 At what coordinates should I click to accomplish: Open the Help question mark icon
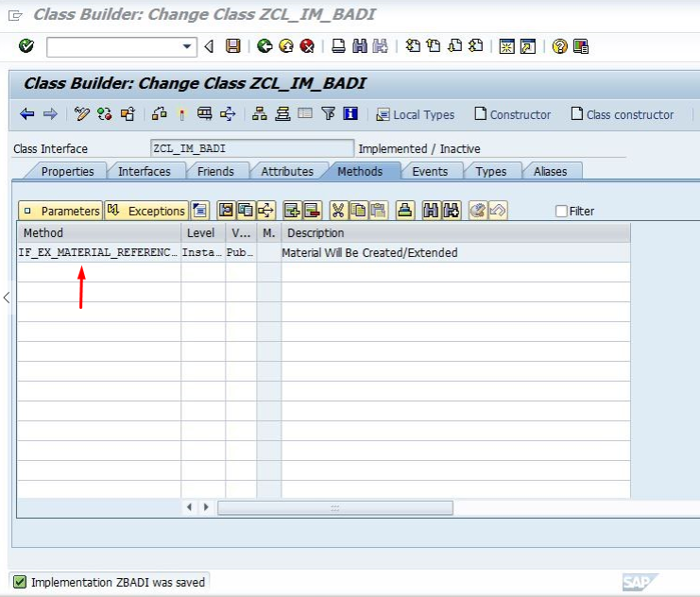559,46
